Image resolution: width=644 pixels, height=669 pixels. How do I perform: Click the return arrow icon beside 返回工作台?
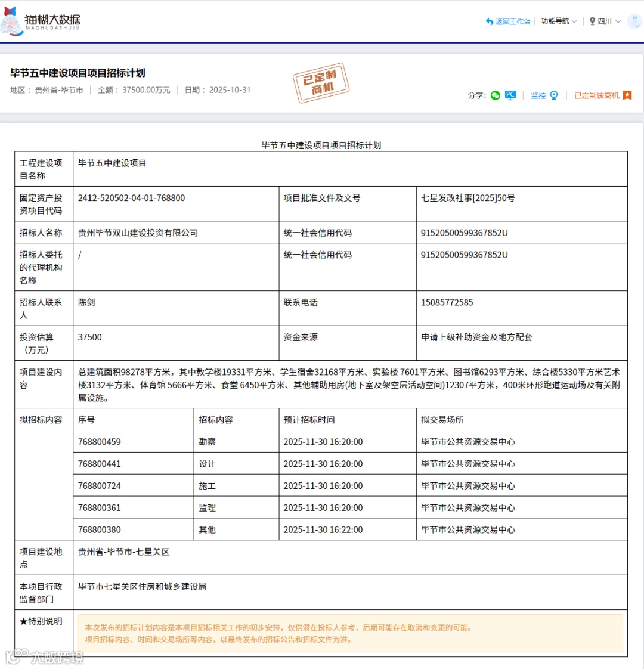(490, 21)
